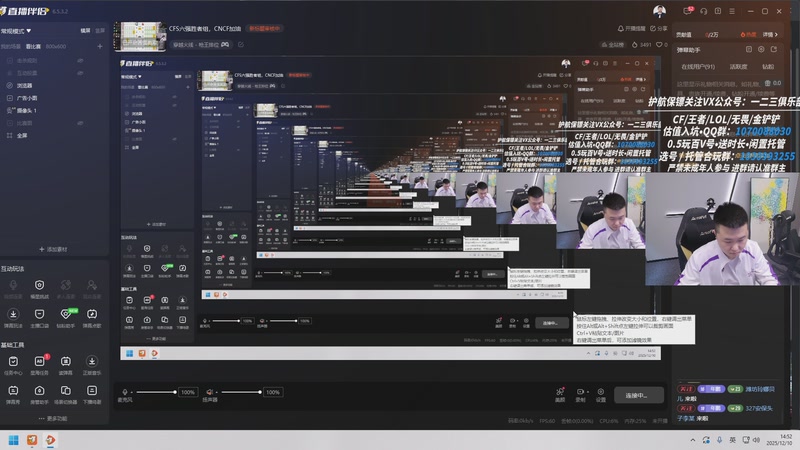
Task: Select the 浏览器 source row
Action: point(54,85)
